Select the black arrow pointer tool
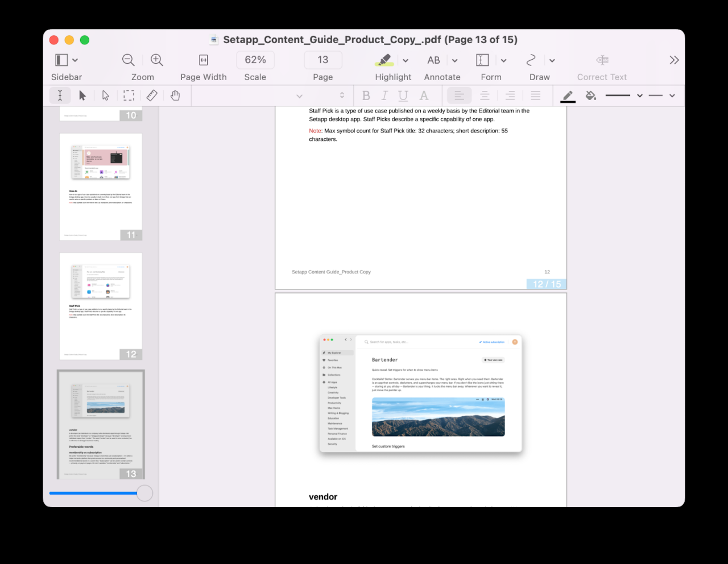 coord(82,96)
